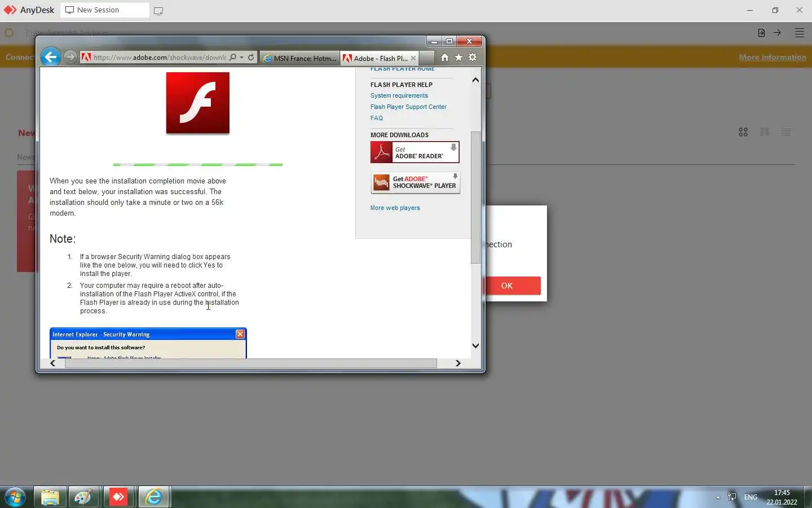Image resolution: width=812 pixels, height=508 pixels.
Task: Click the Flash Player Home link
Action: point(403,69)
